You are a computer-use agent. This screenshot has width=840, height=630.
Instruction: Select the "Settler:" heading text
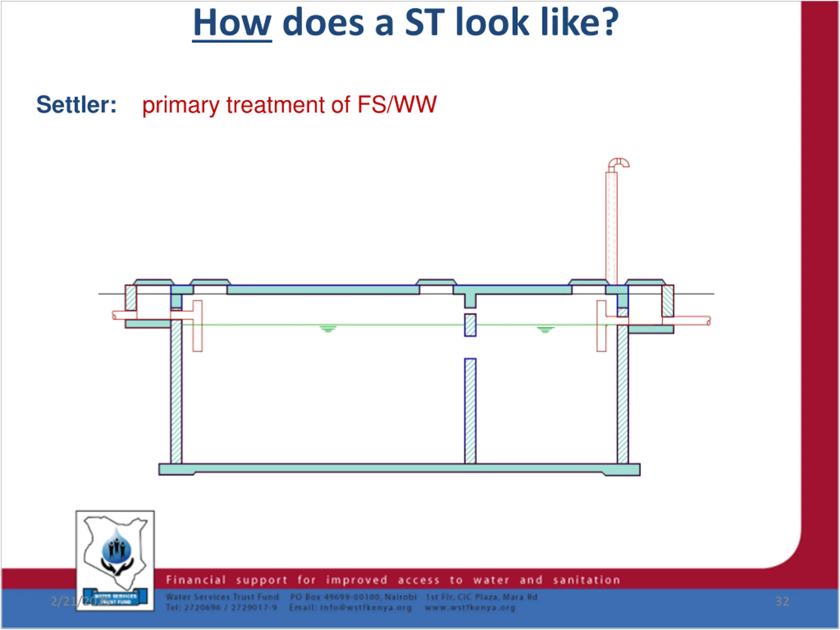(76, 104)
